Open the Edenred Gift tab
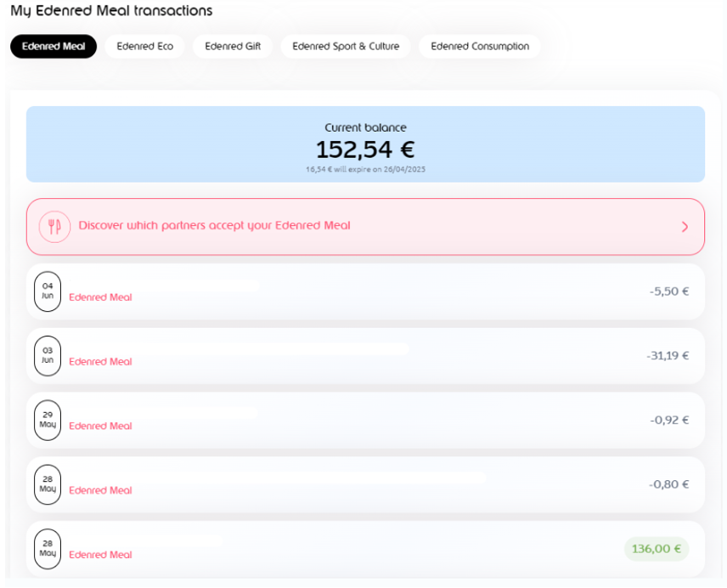The width and height of the screenshot is (727, 588). coord(233,47)
